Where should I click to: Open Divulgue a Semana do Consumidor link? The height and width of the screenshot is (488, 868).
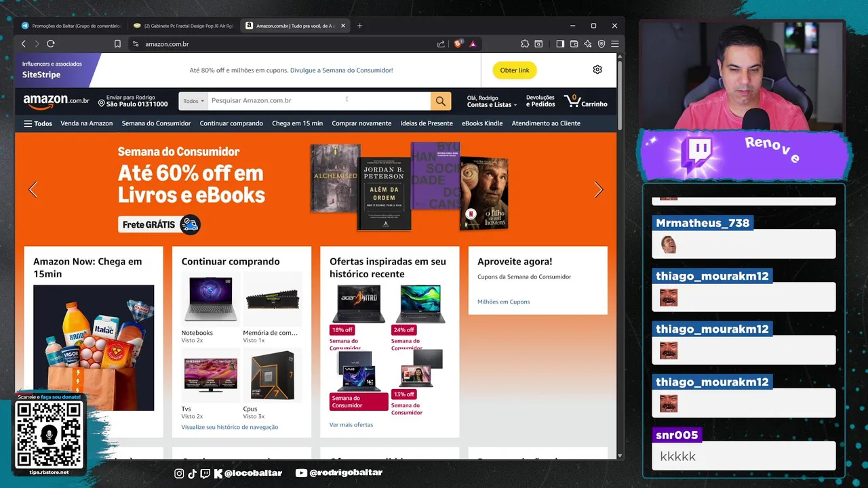(341, 70)
